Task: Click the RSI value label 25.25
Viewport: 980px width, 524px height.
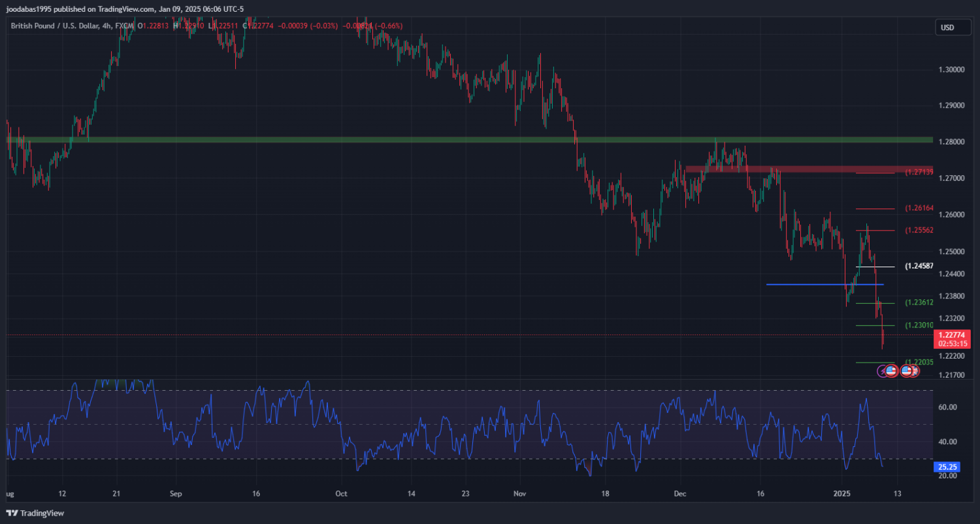Action: tap(947, 467)
